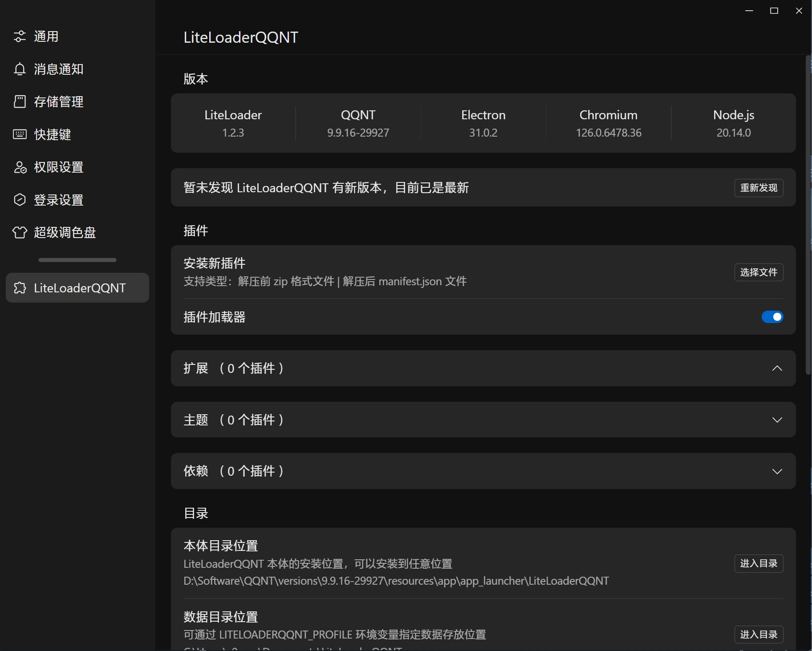Open 超级调色盘 page

pos(77,232)
